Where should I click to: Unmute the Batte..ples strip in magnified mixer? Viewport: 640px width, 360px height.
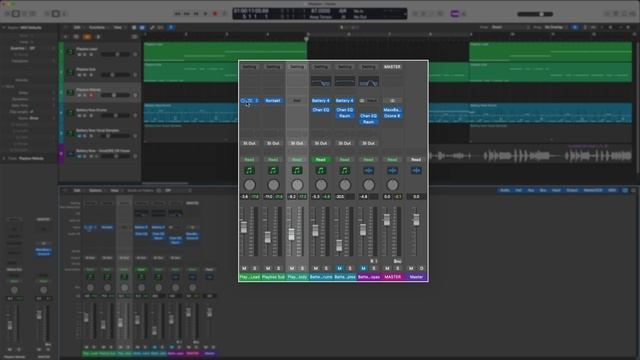(x=339, y=268)
